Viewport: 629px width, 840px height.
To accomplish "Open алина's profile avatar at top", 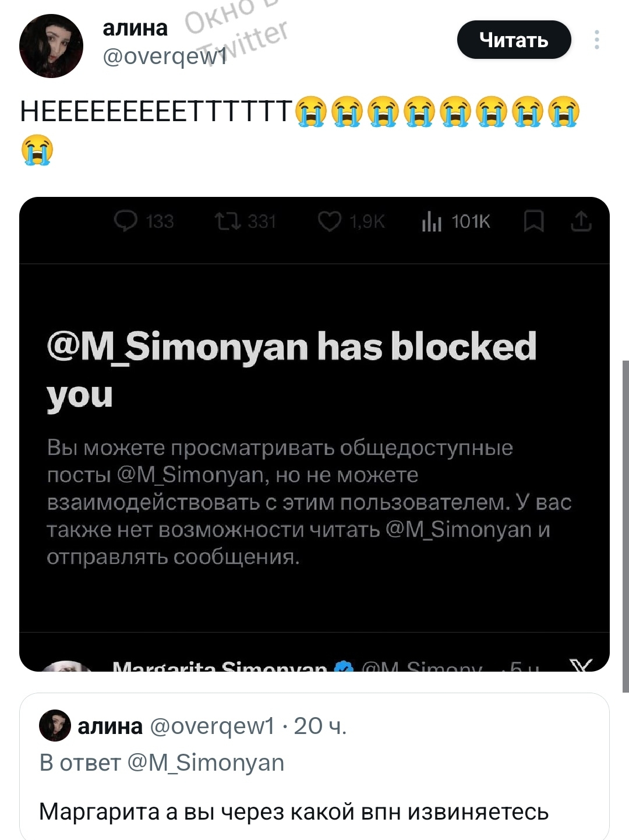I will point(51,46).
